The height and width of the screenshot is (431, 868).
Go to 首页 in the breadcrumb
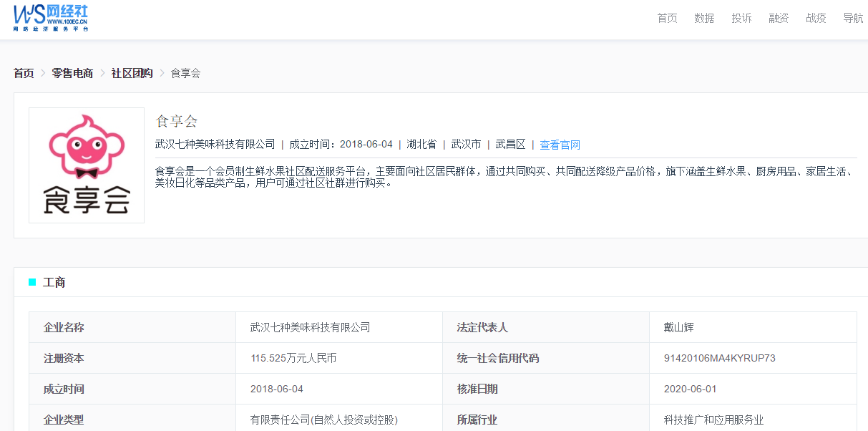[x=24, y=73]
